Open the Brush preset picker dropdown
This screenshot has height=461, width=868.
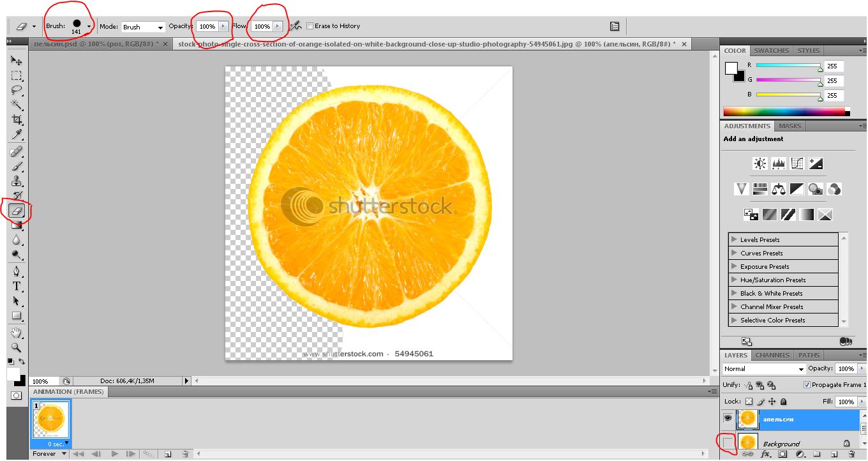89,27
